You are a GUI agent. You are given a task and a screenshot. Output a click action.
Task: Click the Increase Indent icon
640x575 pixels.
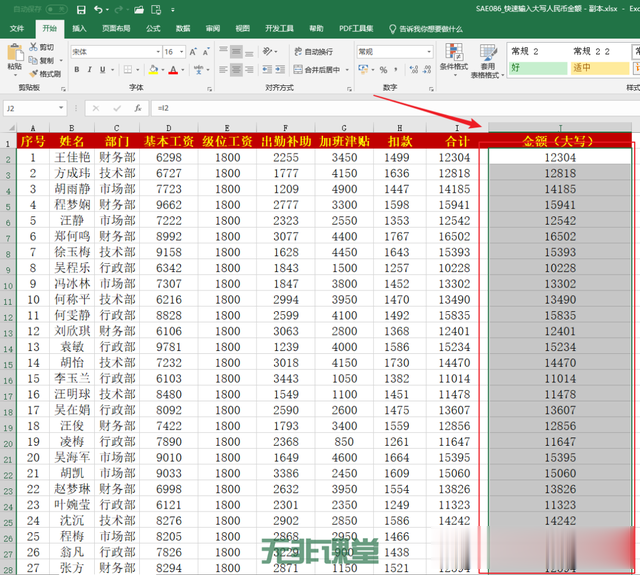(x=280, y=70)
